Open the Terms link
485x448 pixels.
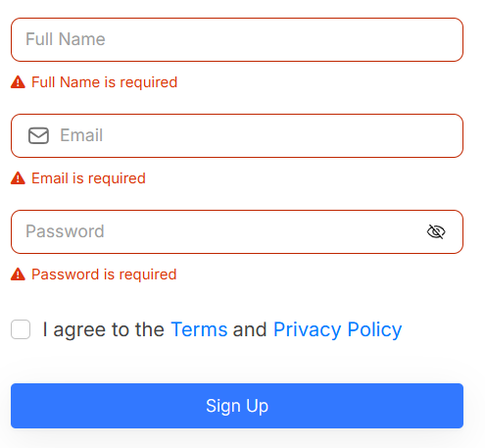(199, 329)
